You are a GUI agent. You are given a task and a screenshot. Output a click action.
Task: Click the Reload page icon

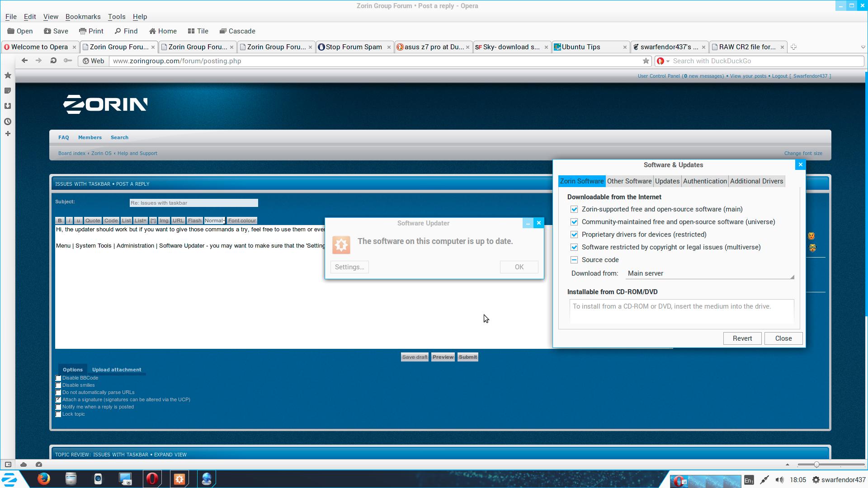(53, 61)
